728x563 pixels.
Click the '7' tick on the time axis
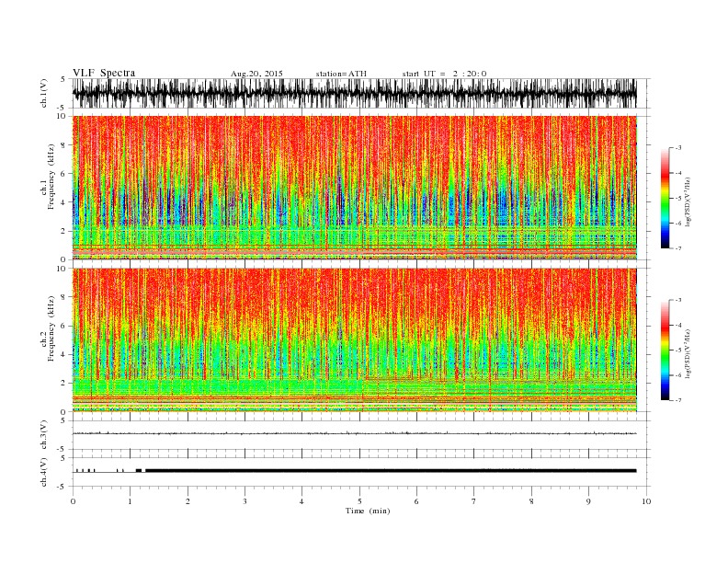(x=474, y=501)
